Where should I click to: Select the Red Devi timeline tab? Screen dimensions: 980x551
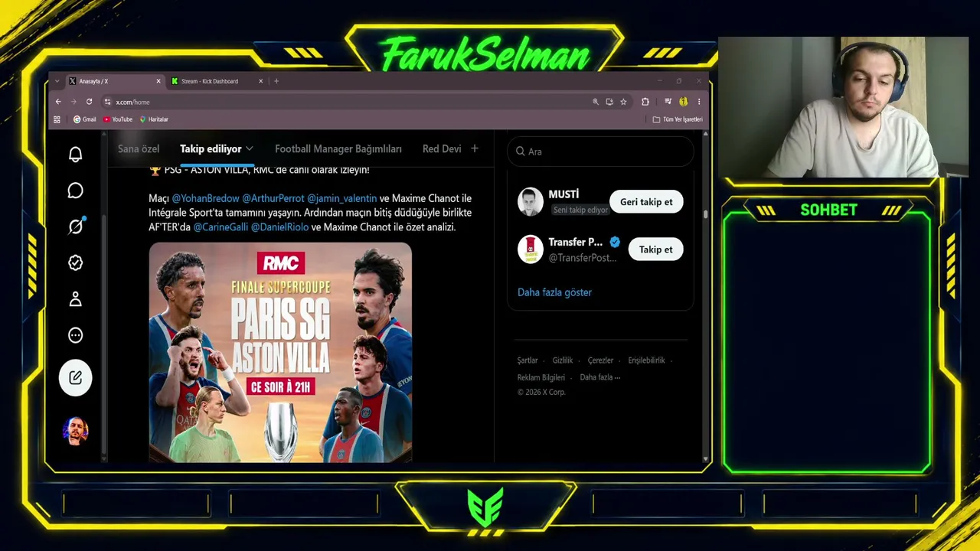[x=442, y=148]
